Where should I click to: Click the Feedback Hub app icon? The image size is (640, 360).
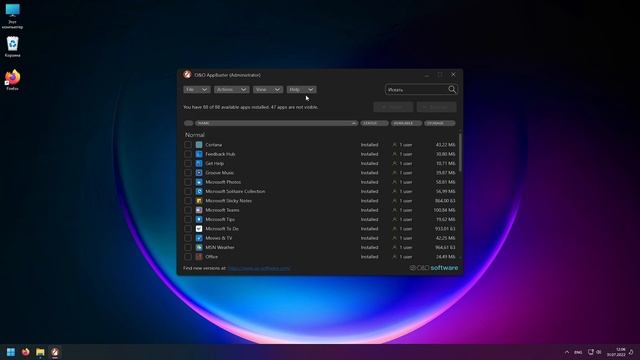(199, 154)
